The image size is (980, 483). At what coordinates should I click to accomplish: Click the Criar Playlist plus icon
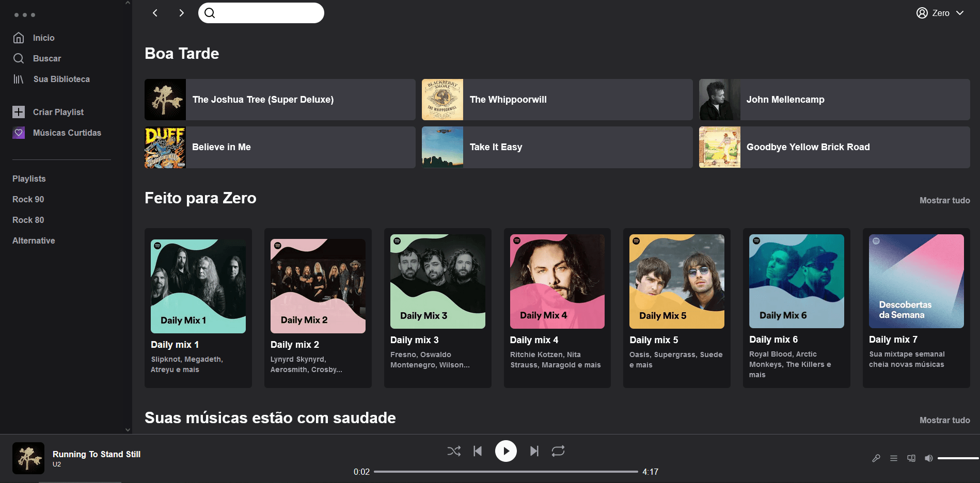click(19, 112)
